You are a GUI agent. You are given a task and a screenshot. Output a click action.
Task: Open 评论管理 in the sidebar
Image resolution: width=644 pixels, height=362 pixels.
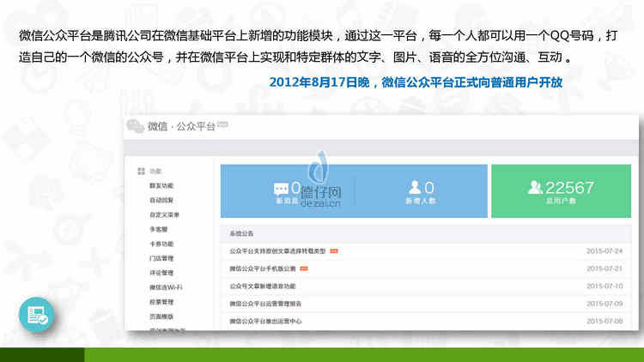coord(161,273)
